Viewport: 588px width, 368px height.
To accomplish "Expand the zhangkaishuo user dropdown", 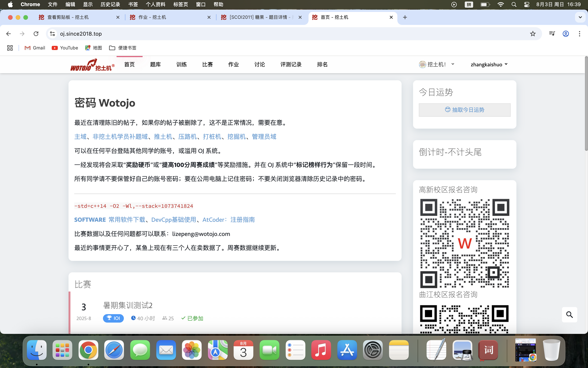I will pos(489,65).
